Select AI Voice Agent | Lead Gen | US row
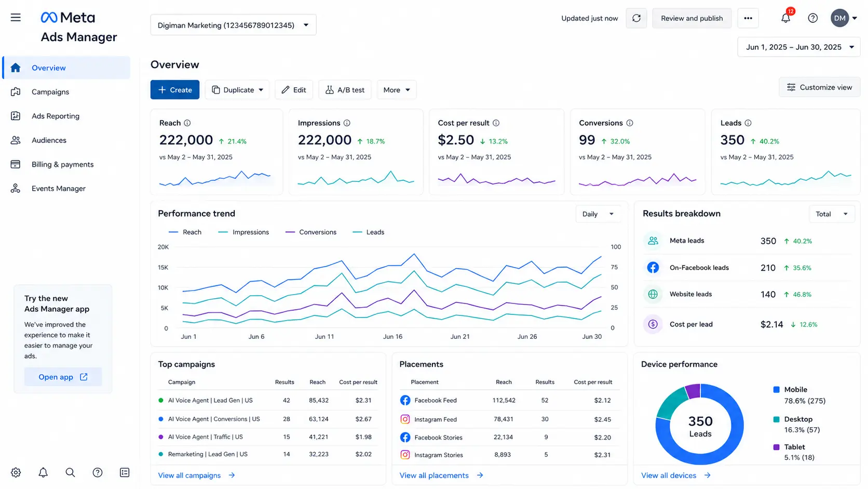 (x=268, y=401)
